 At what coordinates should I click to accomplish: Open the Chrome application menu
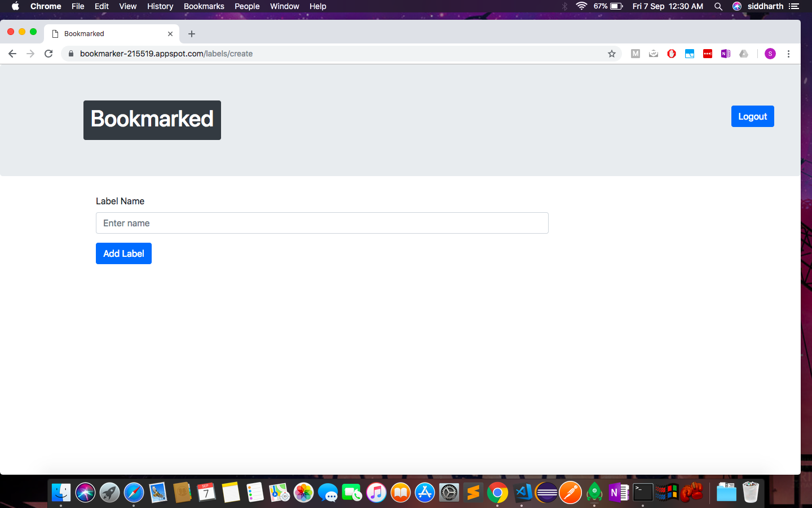click(46, 6)
